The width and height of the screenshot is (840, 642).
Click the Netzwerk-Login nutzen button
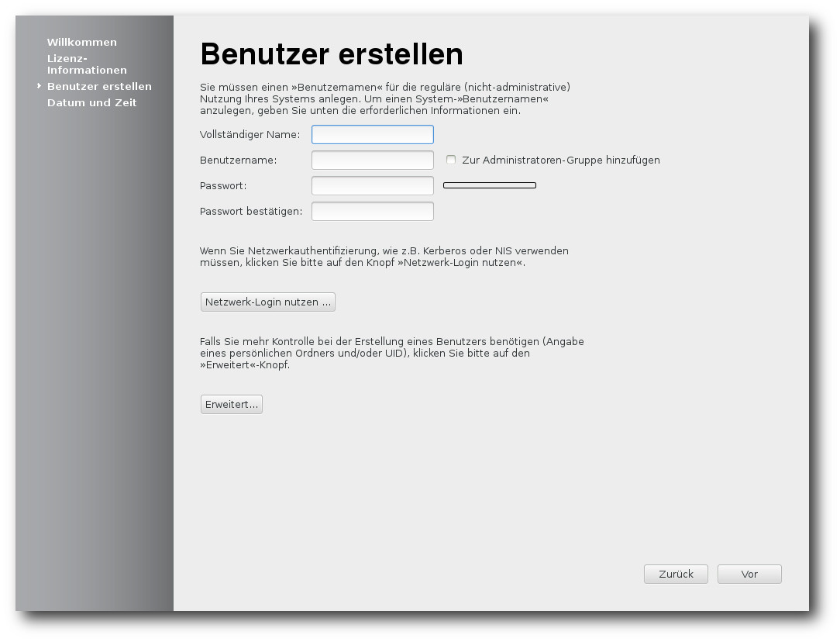coord(267,302)
